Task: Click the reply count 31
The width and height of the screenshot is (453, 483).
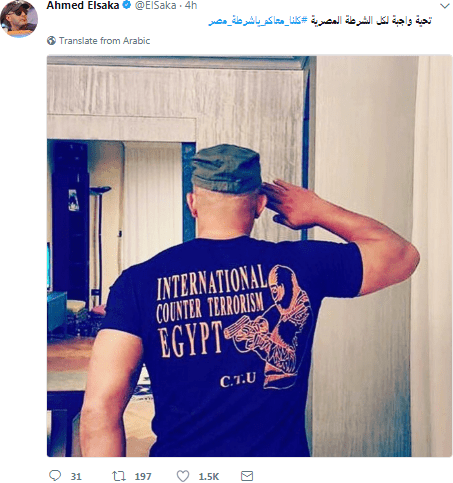Action: click(76, 476)
